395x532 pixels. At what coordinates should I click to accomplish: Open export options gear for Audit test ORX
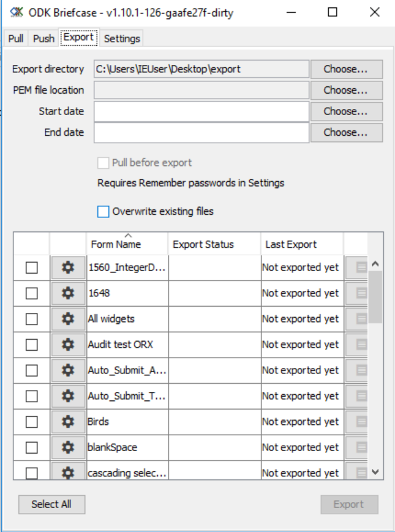(x=68, y=344)
